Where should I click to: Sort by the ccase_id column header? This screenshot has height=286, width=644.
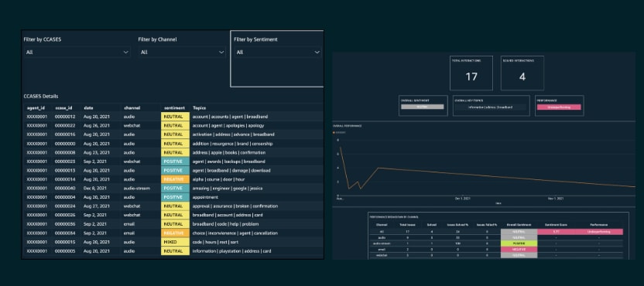pos(63,108)
